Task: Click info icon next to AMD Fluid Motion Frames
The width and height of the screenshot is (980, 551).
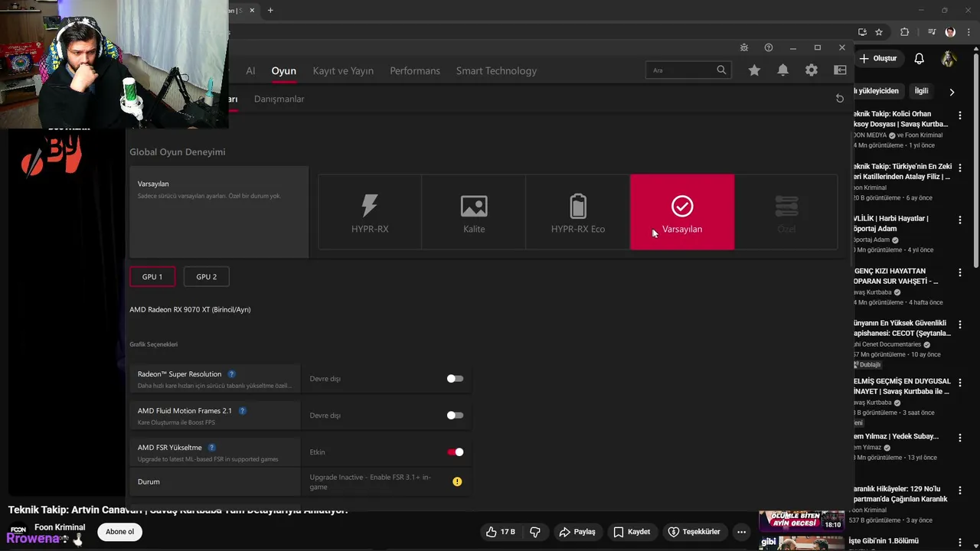Action: [x=242, y=411]
